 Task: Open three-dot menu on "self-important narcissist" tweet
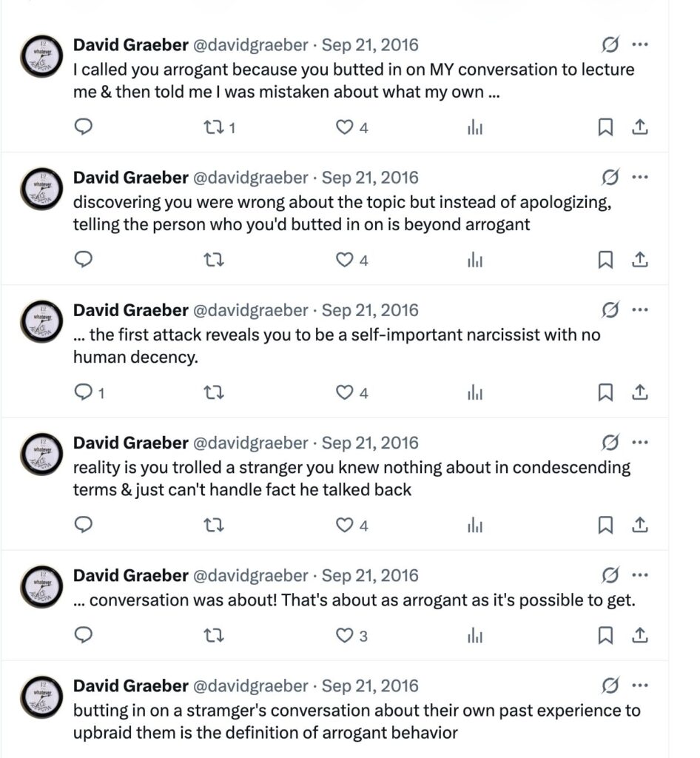pyautogui.click(x=639, y=309)
